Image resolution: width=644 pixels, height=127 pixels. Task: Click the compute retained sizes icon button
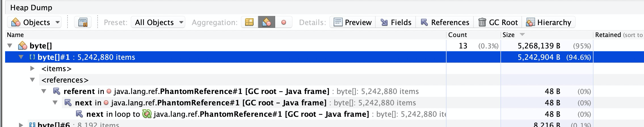tap(83, 22)
